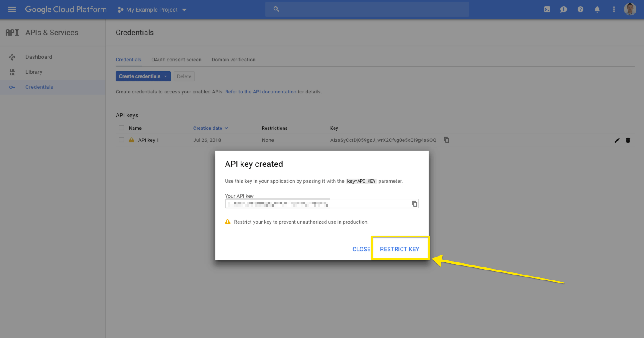Open the feedback alert icon
The height and width of the screenshot is (338, 644).
tap(564, 9)
